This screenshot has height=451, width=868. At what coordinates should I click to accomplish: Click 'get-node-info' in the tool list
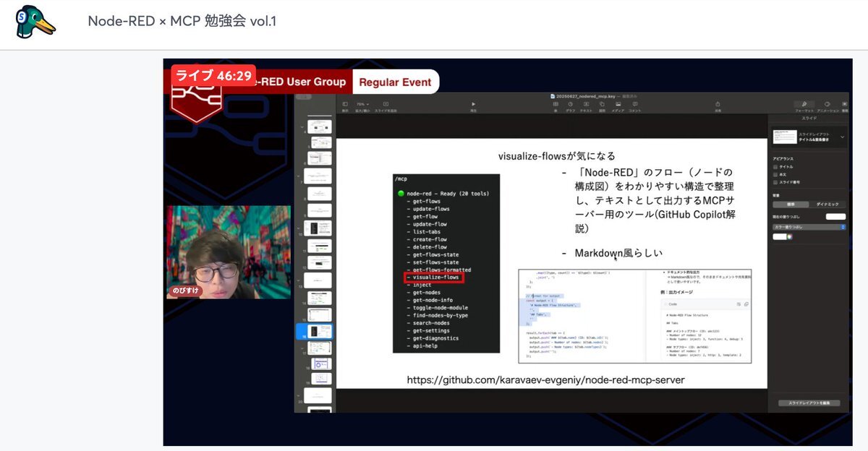[x=433, y=300]
